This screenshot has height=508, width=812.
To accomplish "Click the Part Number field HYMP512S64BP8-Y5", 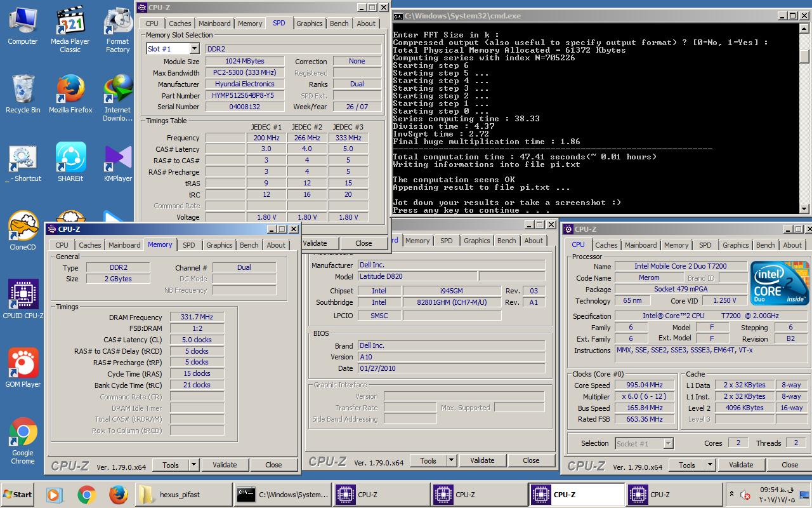I will (x=244, y=96).
